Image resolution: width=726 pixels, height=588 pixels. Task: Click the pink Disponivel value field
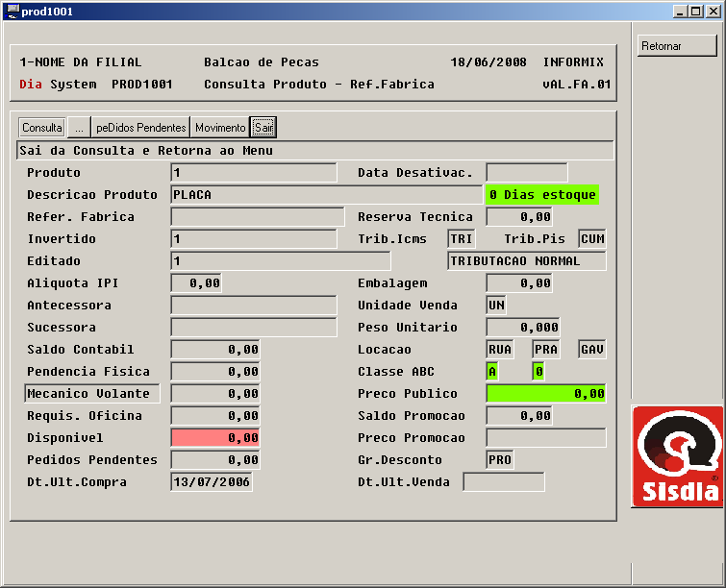pyautogui.click(x=215, y=438)
